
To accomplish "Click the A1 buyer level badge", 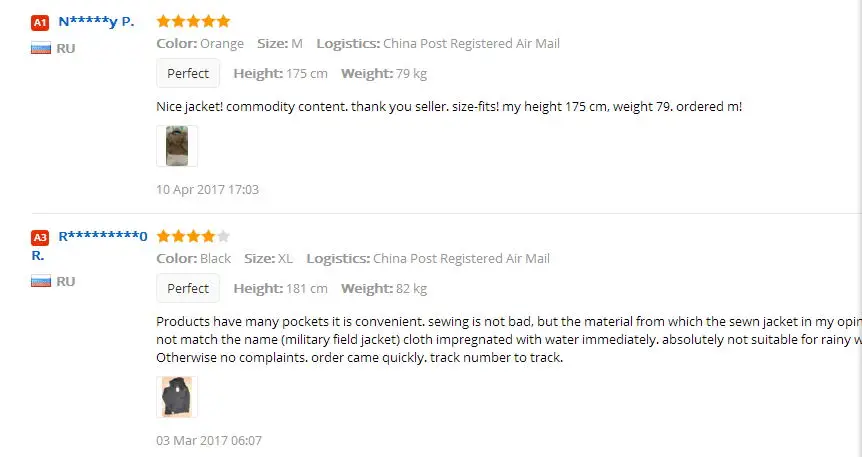I will [x=40, y=23].
